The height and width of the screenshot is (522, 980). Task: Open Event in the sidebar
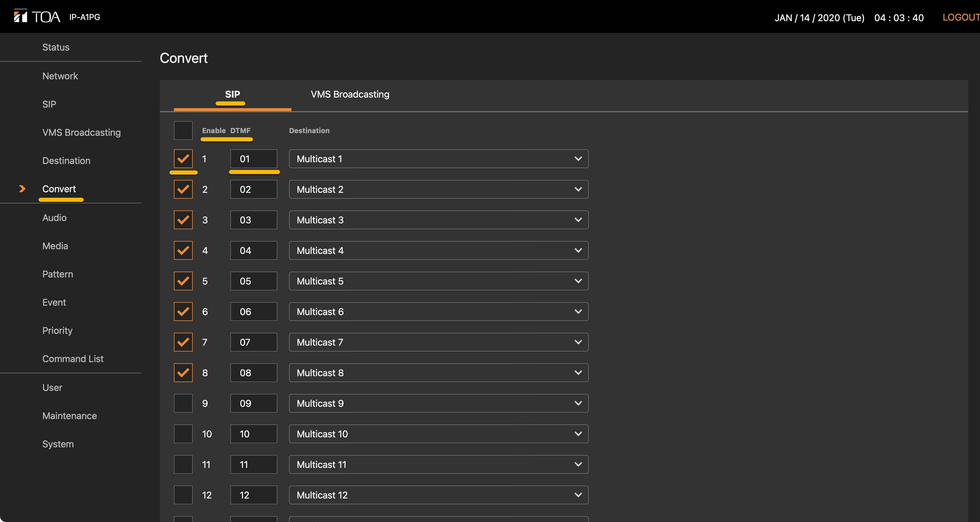54,302
